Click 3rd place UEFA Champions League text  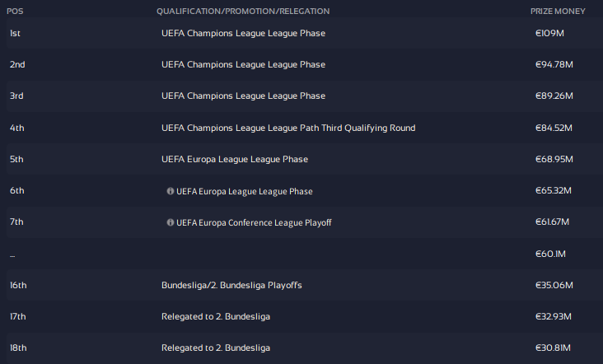coord(243,96)
